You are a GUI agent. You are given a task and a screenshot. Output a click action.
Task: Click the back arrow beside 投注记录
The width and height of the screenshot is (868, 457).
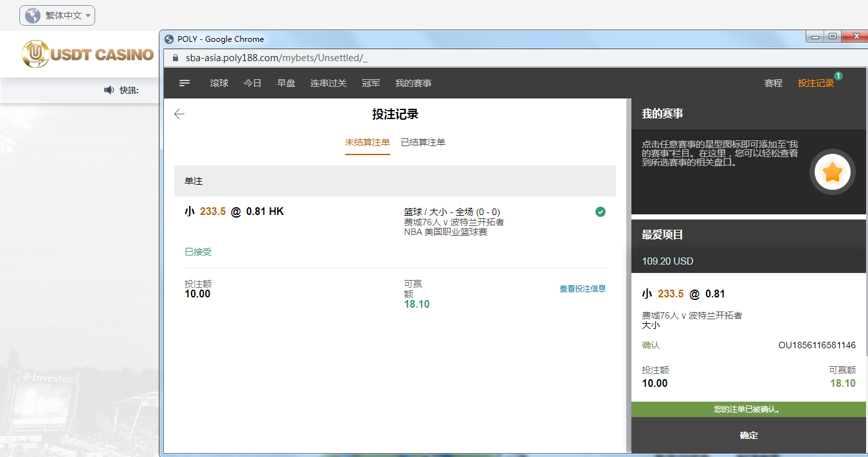point(179,114)
